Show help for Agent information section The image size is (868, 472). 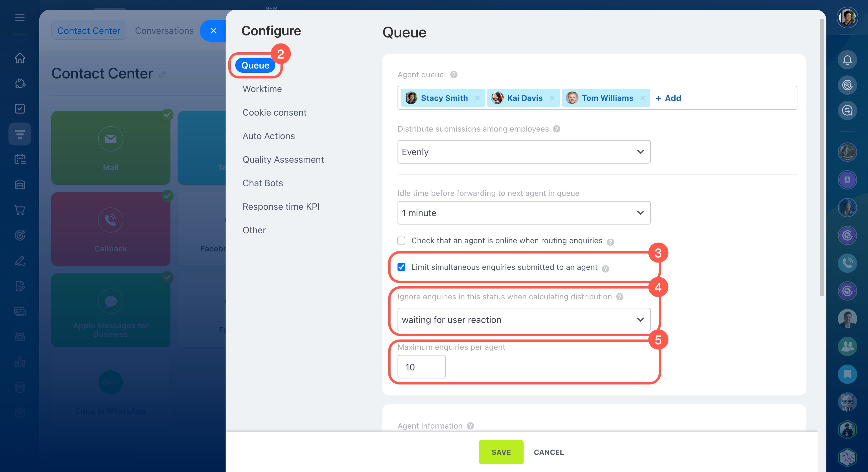click(x=470, y=426)
